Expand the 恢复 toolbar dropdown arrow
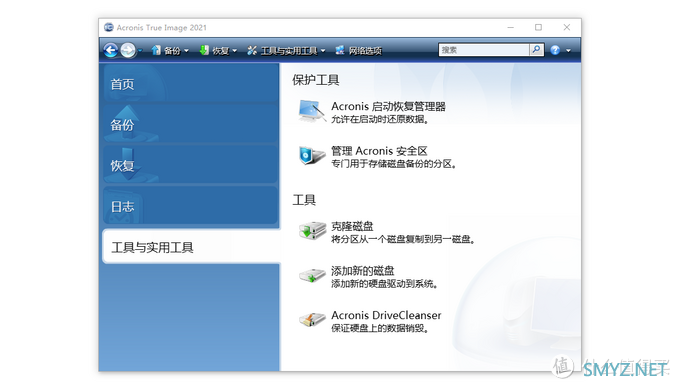The height and width of the screenshot is (389, 680). 235,51
